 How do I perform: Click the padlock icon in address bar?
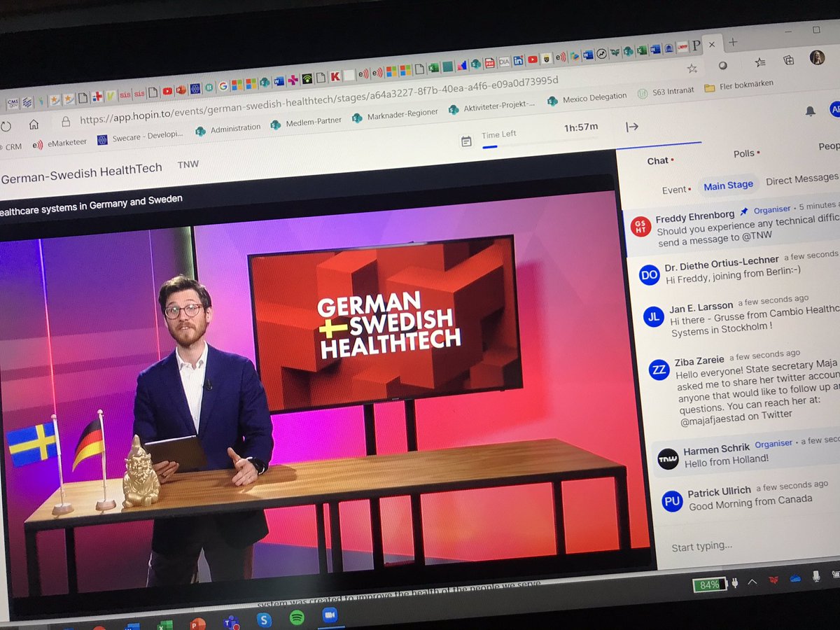(x=66, y=121)
